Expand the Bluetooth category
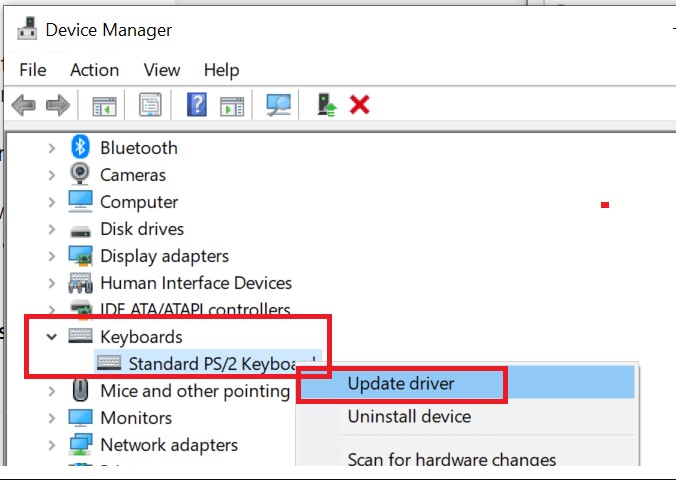The height and width of the screenshot is (480, 676). click(x=52, y=148)
